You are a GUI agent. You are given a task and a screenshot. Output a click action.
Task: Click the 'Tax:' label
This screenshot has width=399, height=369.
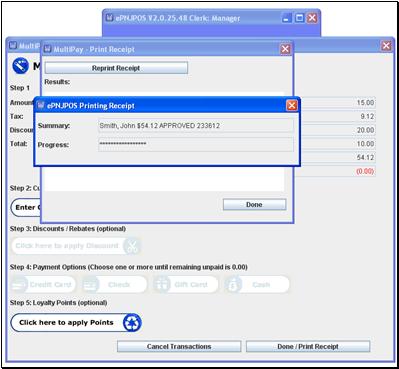pos(16,116)
